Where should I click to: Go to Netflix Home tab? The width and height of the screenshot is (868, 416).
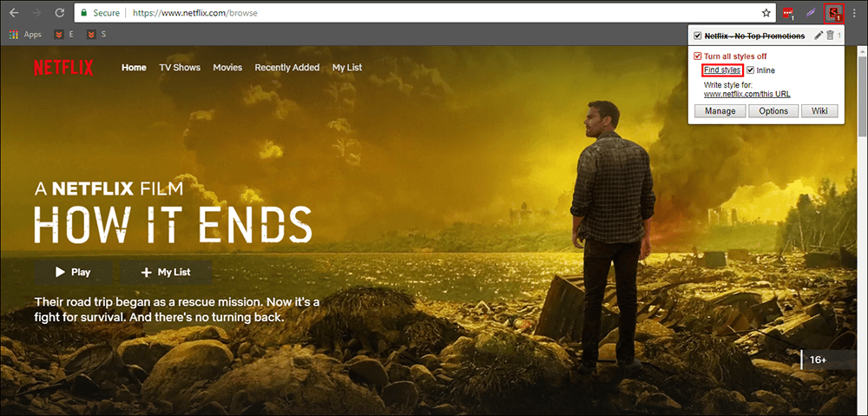click(134, 68)
